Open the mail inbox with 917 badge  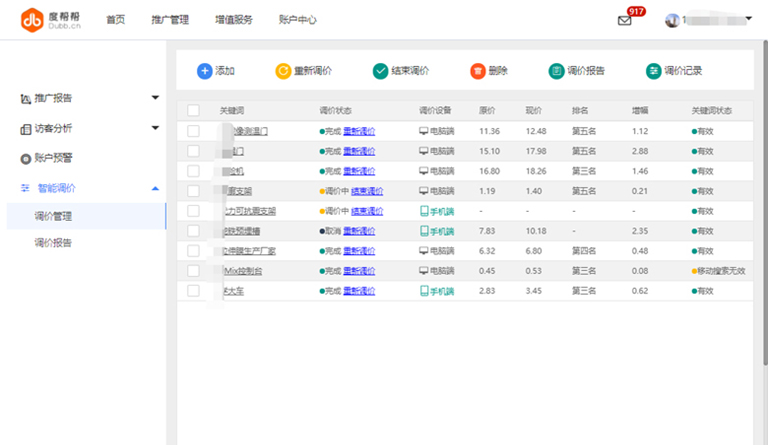pos(625,20)
